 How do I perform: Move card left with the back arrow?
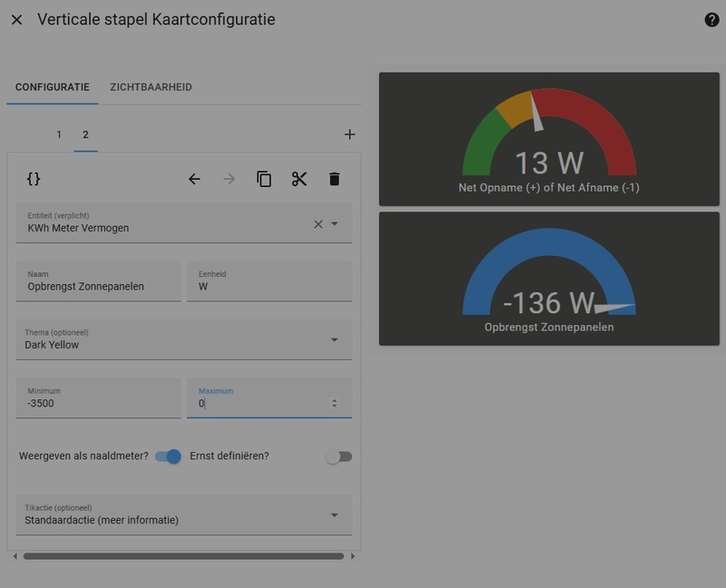(x=194, y=179)
